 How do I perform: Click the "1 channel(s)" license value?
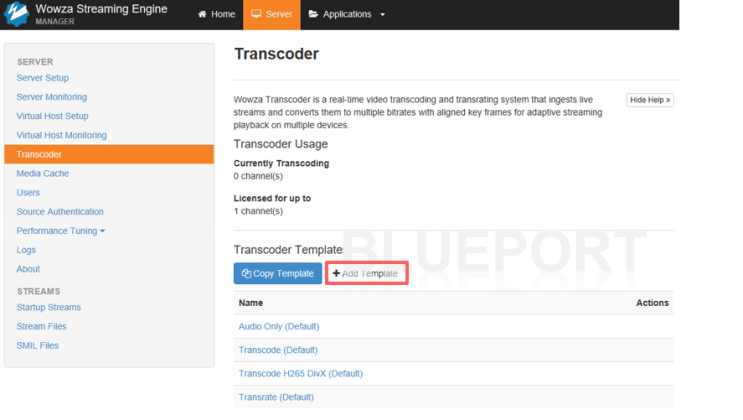tap(258, 211)
